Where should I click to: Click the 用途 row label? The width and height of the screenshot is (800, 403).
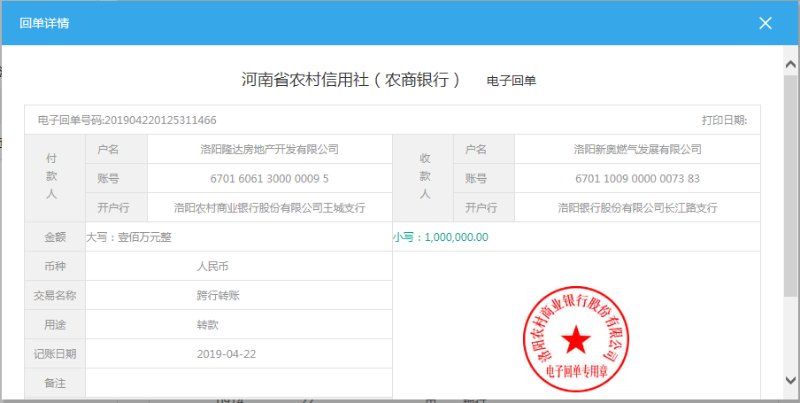coord(55,325)
